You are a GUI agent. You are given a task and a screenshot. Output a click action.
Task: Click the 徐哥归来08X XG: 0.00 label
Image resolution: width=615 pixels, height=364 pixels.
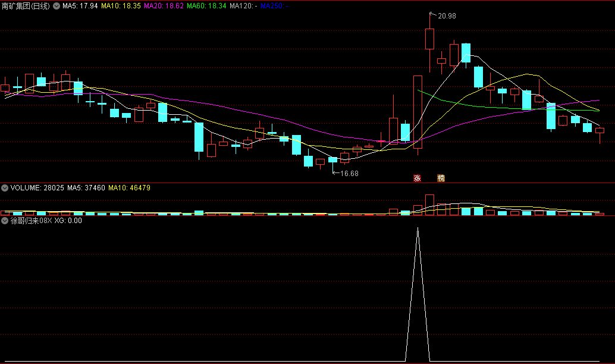pyautogui.click(x=46, y=221)
